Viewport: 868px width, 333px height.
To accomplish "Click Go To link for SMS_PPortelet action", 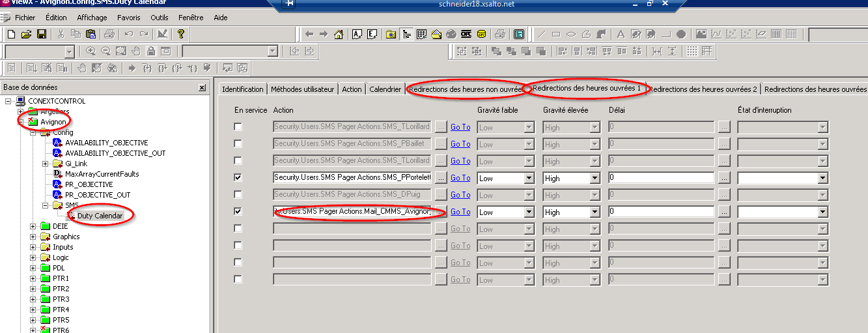I will [x=460, y=178].
